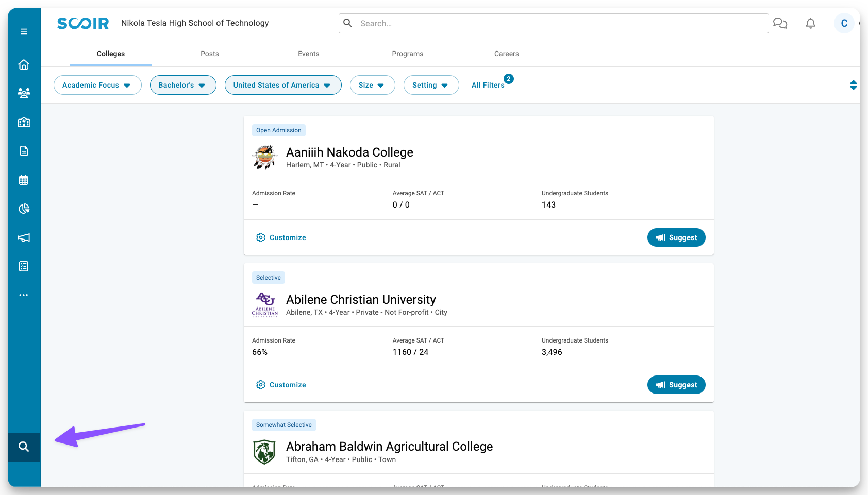
Task: Click the 1160 / 24 SAT/ACT value
Action: [410, 352]
